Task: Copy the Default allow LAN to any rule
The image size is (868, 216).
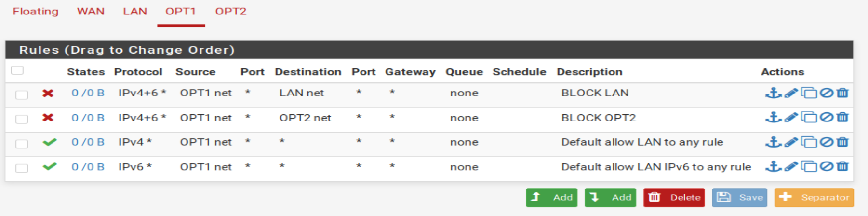Action: (809, 142)
